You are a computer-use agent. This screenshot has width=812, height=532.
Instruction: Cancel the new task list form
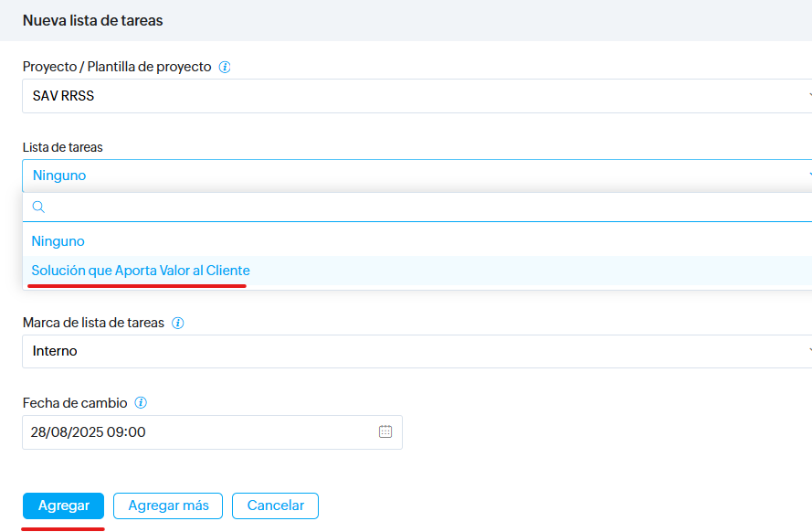(275, 505)
